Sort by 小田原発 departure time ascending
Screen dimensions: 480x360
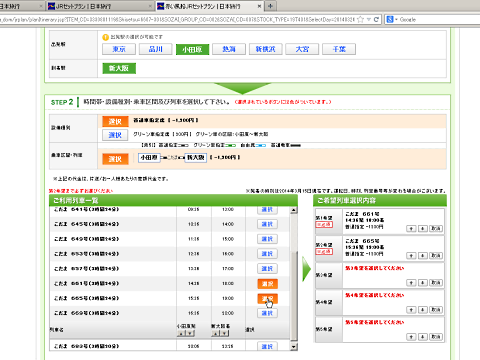point(182,333)
